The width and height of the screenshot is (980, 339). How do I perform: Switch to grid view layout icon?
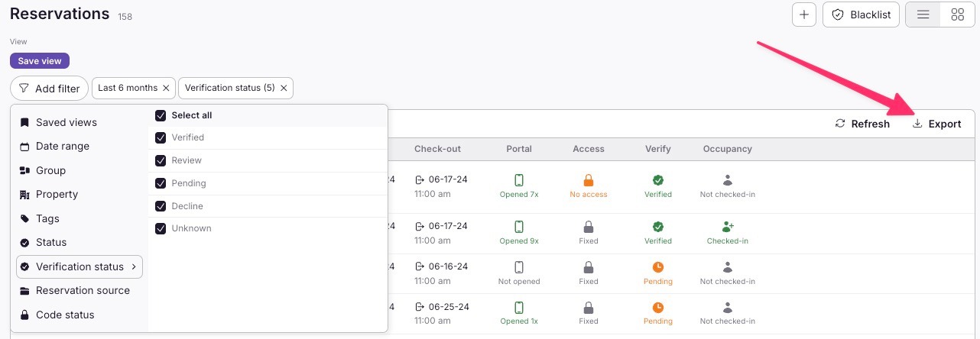tap(957, 15)
